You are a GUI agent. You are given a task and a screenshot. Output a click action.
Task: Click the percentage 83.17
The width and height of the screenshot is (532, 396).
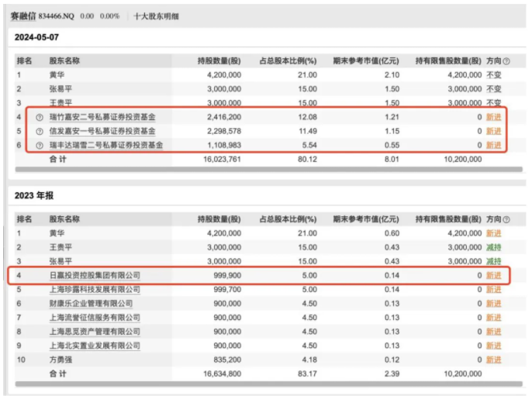pos(307,374)
